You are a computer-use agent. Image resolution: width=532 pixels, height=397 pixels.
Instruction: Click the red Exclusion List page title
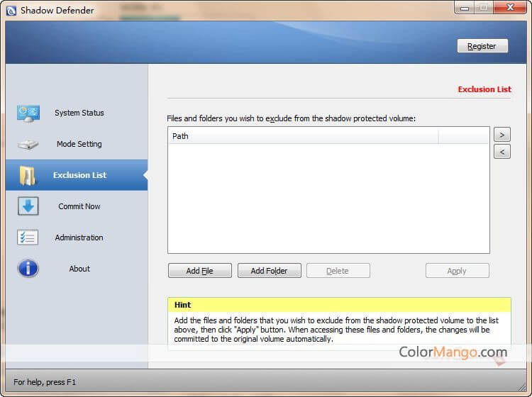point(484,89)
